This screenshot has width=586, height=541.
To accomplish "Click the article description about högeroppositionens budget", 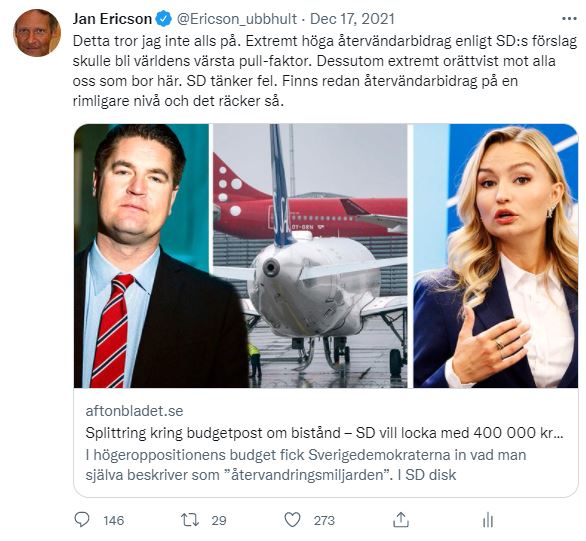I will [306, 465].
